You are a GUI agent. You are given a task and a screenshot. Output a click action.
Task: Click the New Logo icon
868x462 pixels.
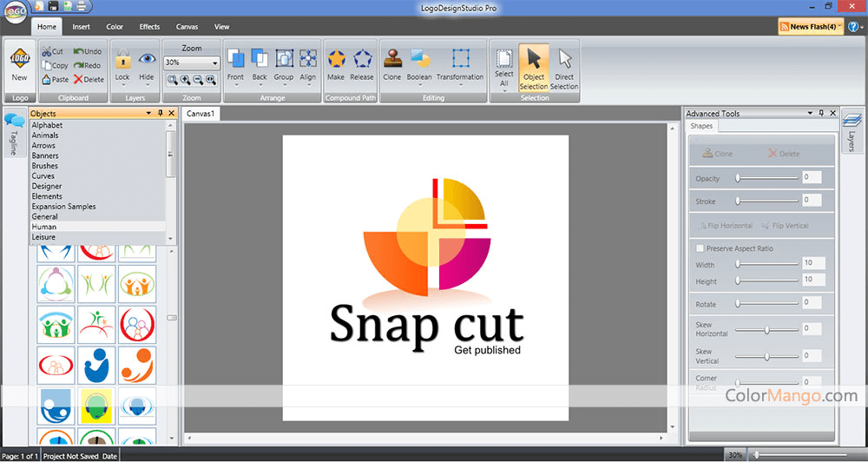tap(19, 64)
